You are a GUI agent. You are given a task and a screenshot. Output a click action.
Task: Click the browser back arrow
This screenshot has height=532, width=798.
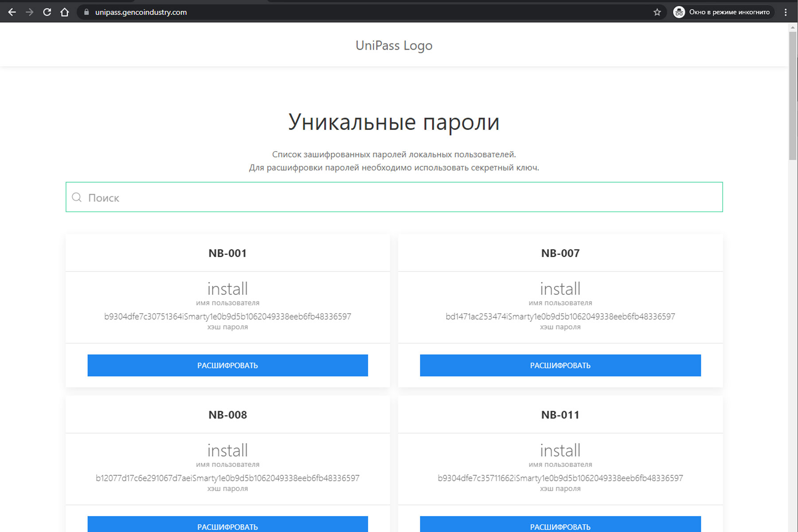12,12
